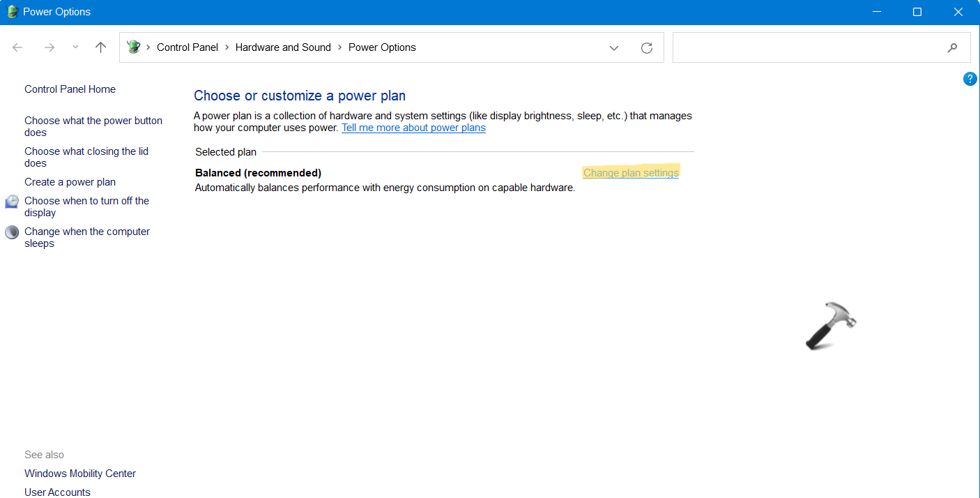980x498 pixels.
Task: Navigate back with the left arrow
Action: [17, 47]
